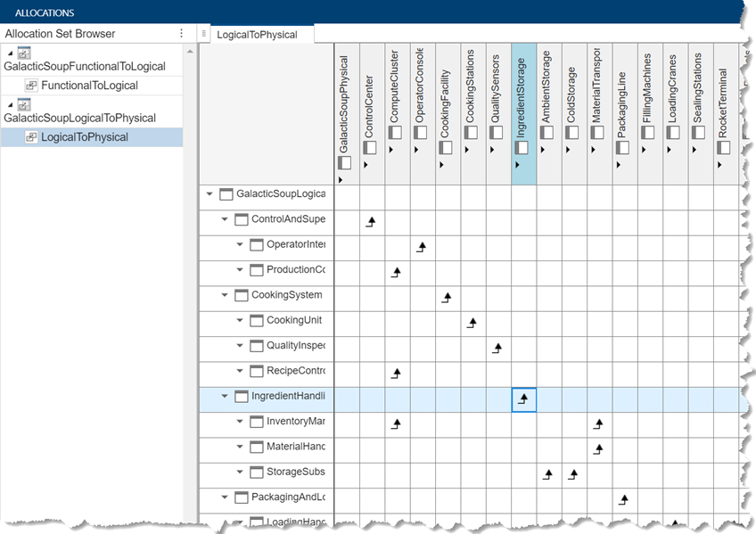Click the IngredientHandli row label
Image resolution: width=756 pixels, height=534 pixels.
(x=288, y=396)
